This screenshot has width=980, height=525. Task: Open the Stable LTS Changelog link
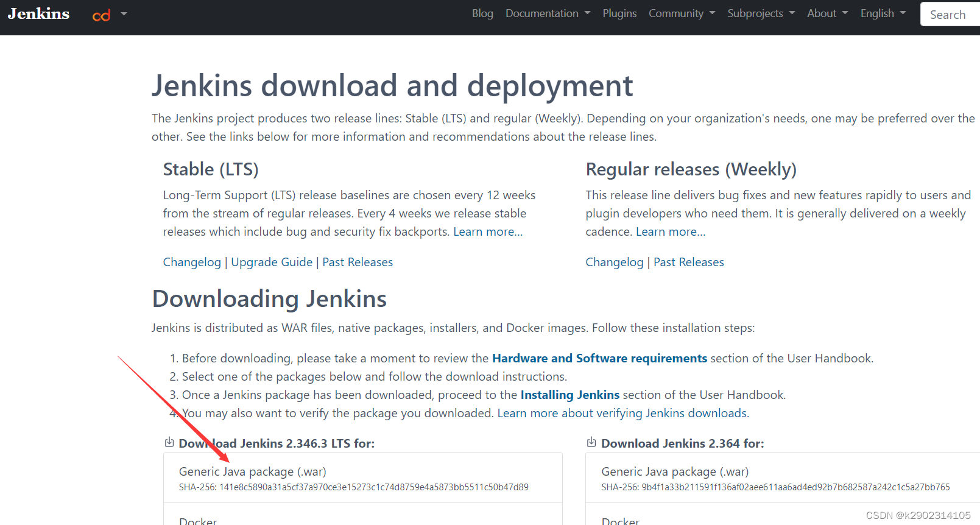[x=192, y=262]
